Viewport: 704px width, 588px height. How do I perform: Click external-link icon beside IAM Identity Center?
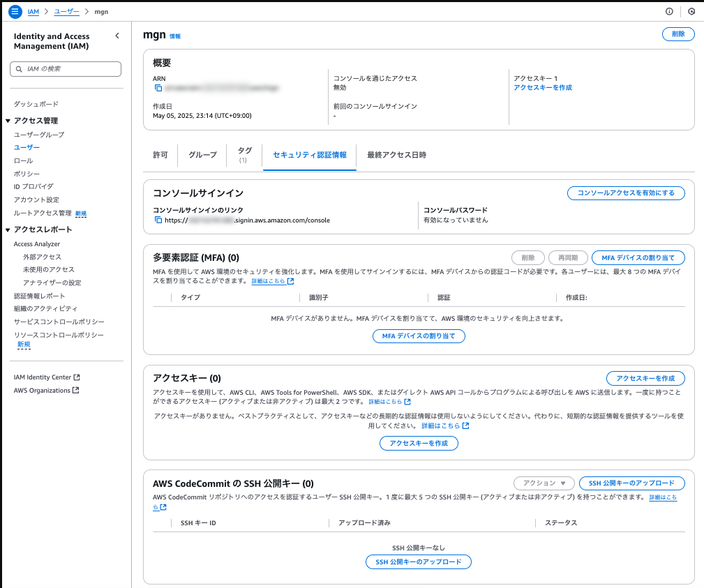click(x=77, y=377)
